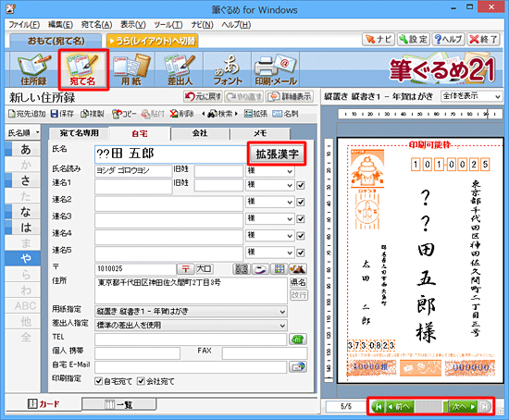Click 複製 duplicate icon

click(x=93, y=114)
